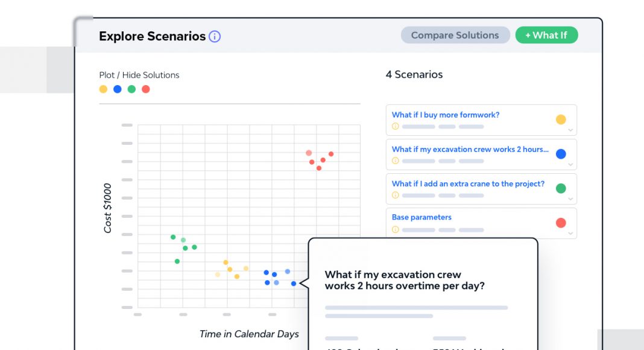This screenshot has height=350, width=644.
Task: Click the green + What If button
Action: tap(546, 36)
